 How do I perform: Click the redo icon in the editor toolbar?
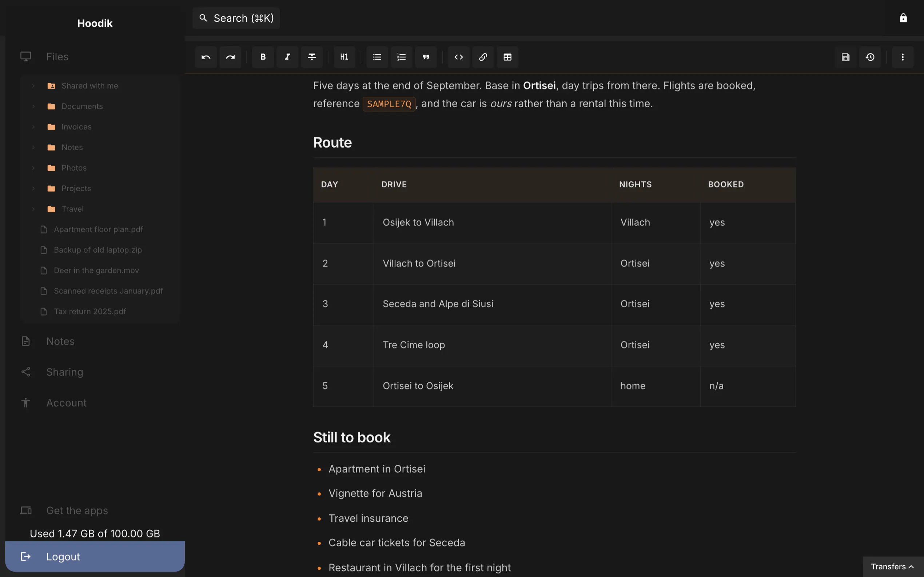click(x=230, y=57)
